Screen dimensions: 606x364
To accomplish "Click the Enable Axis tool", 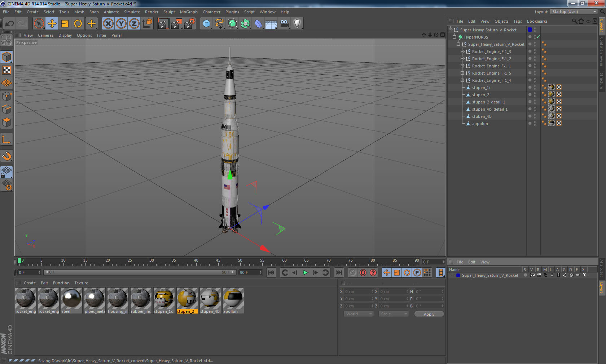I will pyautogui.click(x=6, y=139).
